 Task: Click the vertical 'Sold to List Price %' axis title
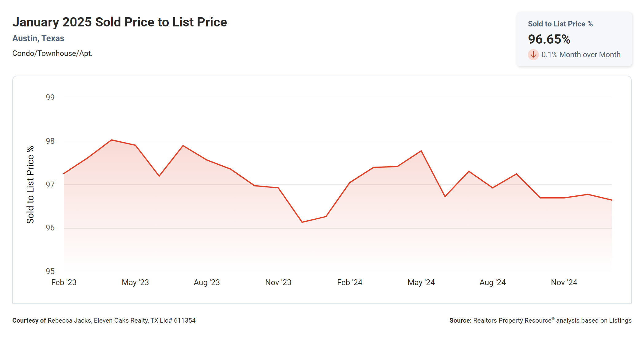pyautogui.click(x=30, y=185)
